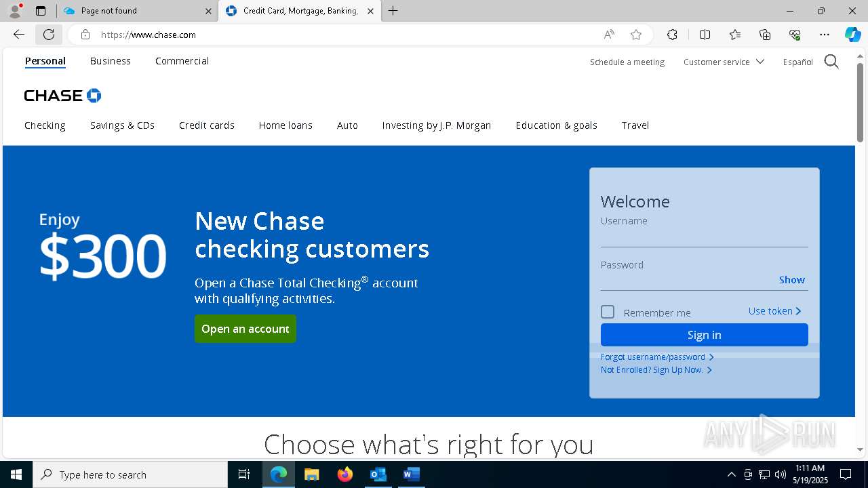Open Savings & CDs menu
868x488 pixels.
point(122,125)
